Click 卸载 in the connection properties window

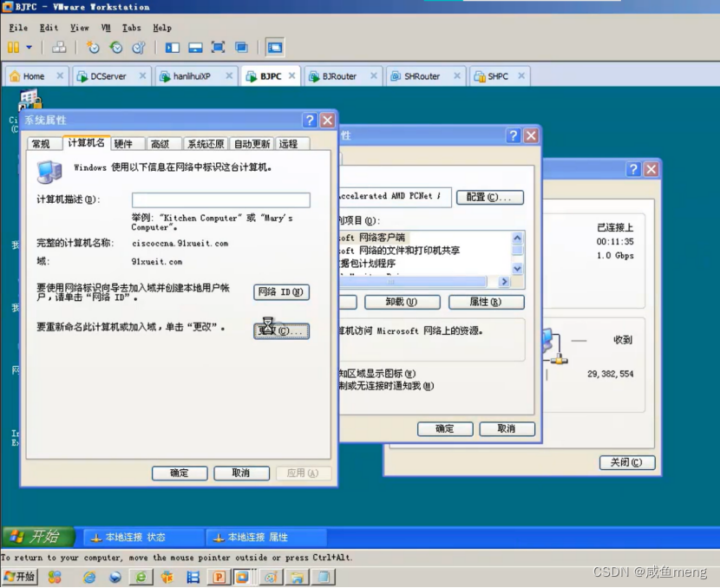[x=403, y=302]
